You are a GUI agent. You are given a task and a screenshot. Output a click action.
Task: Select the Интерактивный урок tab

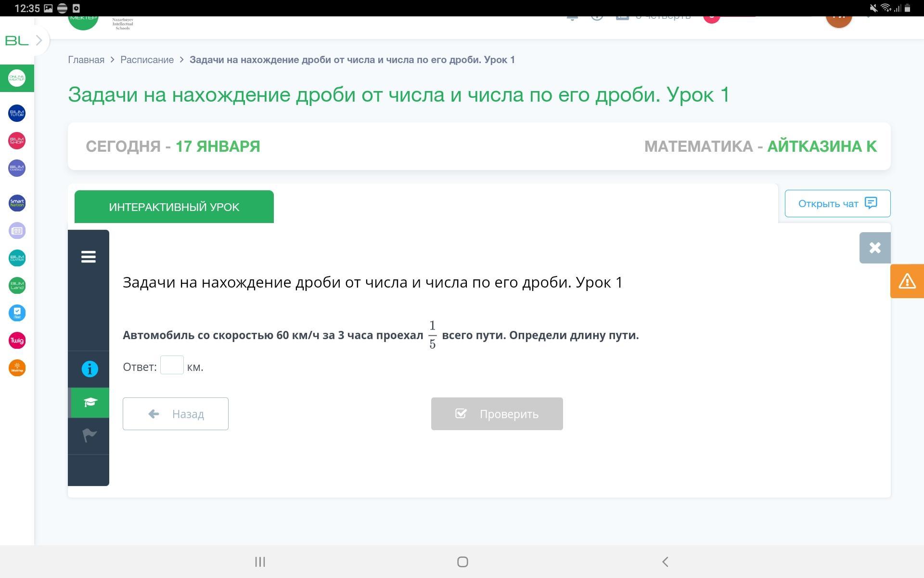[174, 207]
